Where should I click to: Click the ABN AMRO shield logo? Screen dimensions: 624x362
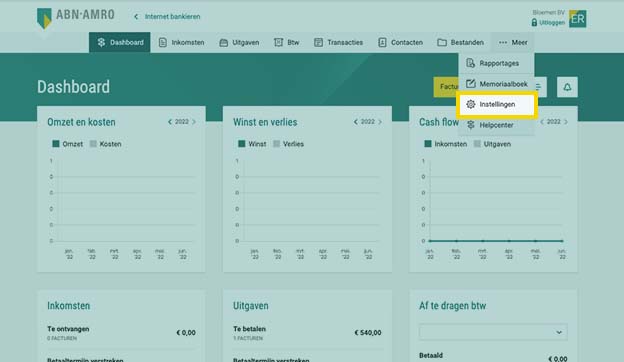pos(44,18)
